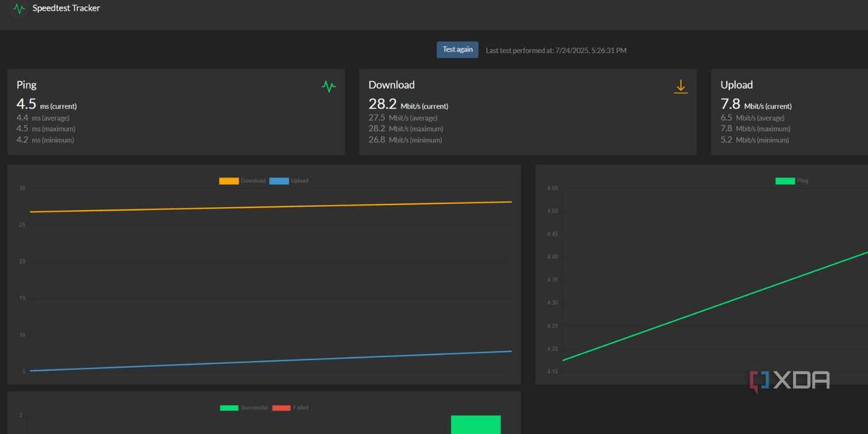Viewport: 868px width, 434px height.
Task: Select the 28.2 Mbit/s (current) download value
Action: pyautogui.click(x=408, y=104)
